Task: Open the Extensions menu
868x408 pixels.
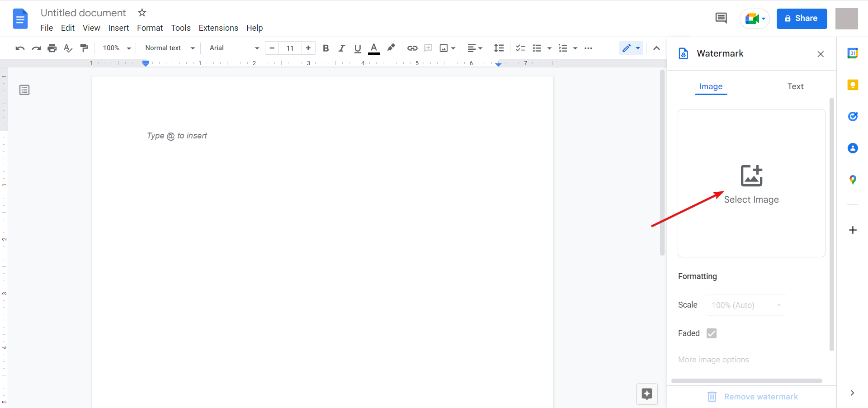Action: [x=218, y=28]
